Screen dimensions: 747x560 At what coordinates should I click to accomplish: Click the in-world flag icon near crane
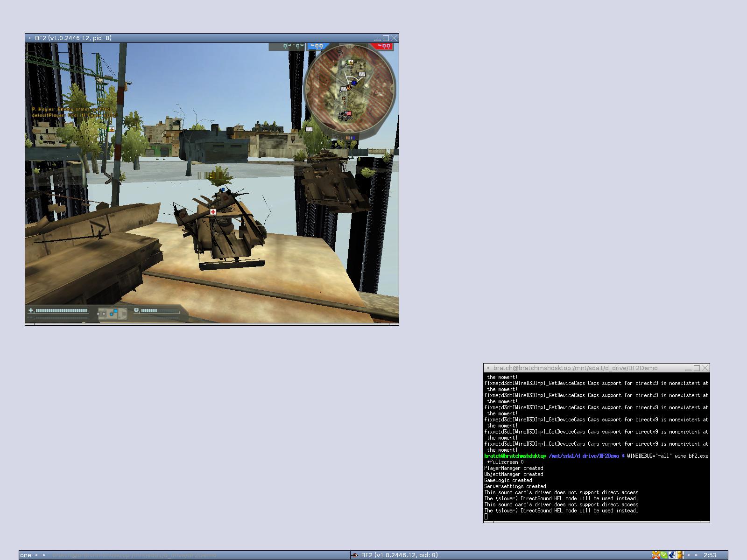(111, 129)
